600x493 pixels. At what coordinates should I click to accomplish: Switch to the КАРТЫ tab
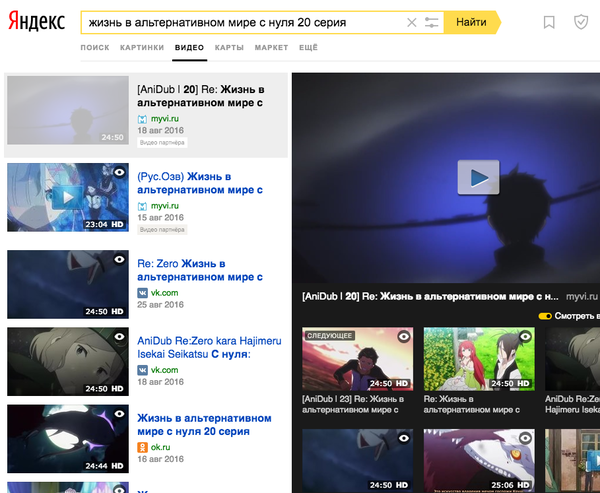coord(229,47)
